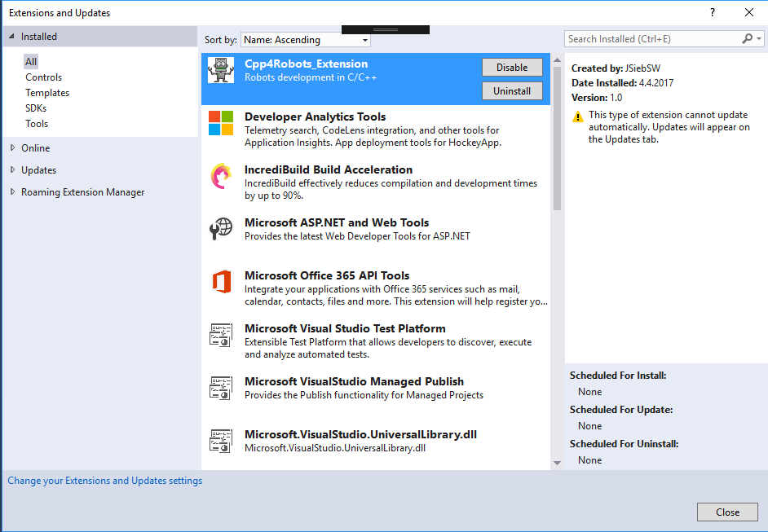Click the Search Installed input field
This screenshot has width=768, height=532.
tap(653, 39)
